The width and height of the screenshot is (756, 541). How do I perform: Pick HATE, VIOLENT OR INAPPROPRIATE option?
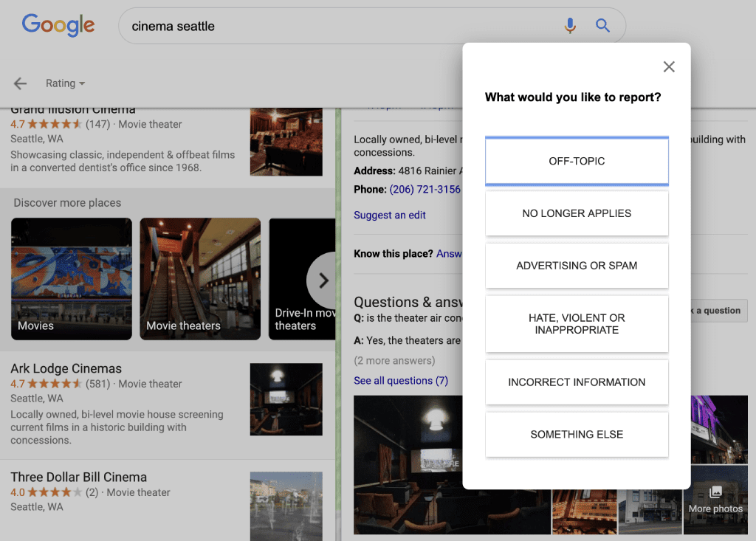pos(577,324)
